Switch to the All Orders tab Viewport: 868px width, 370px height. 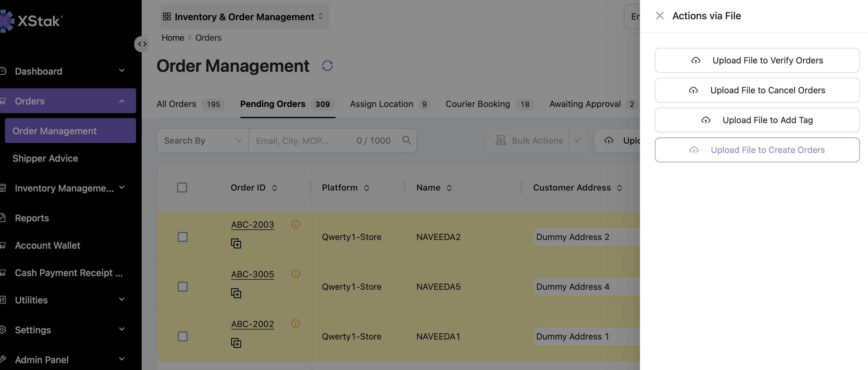point(190,104)
